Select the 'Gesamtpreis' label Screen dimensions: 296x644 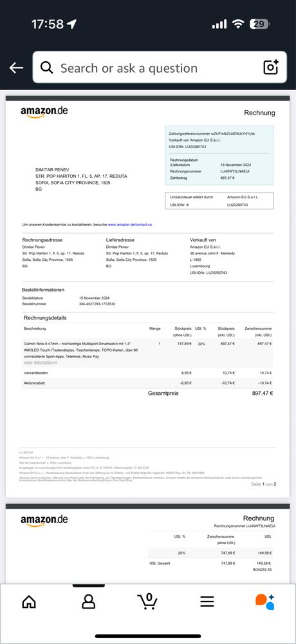[163, 393]
